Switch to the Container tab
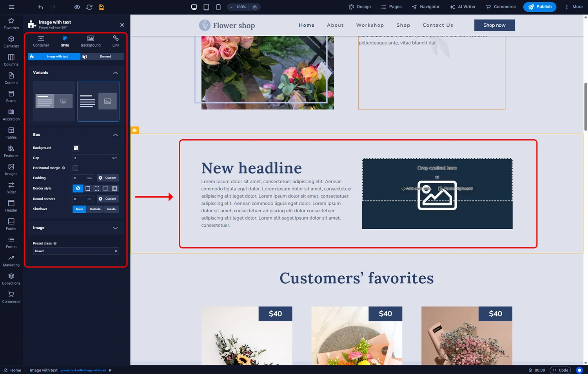Viewport: 588px width, 374px height. pos(41,41)
